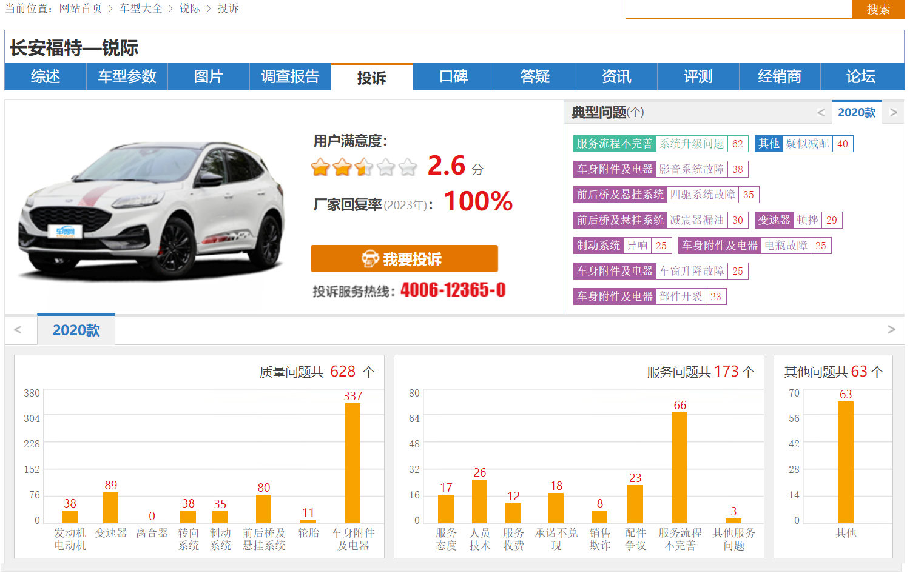Click the 人员技术 26 bar
Screen dimensions: 924x573
coord(479,501)
